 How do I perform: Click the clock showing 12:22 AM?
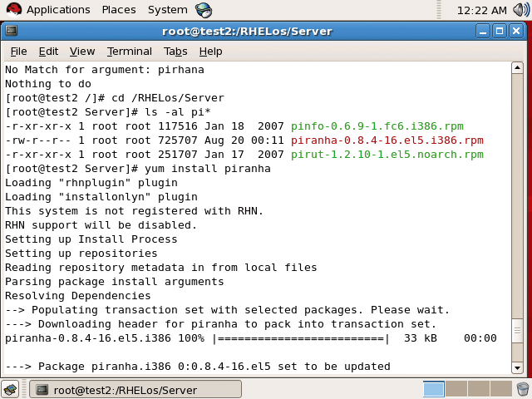pyautogui.click(x=481, y=10)
